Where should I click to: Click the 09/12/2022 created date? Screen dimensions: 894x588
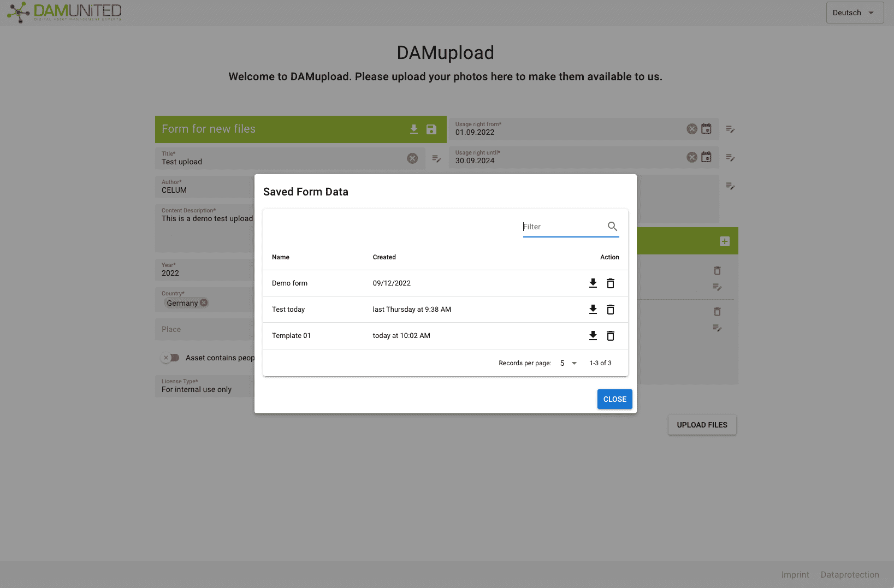[392, 283]
